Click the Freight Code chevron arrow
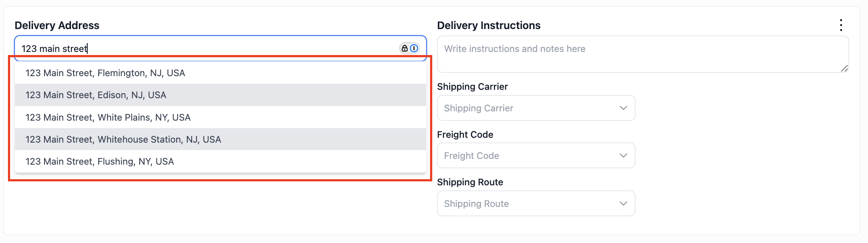Screen dimensions: 868x243 [x=623, y=155]
